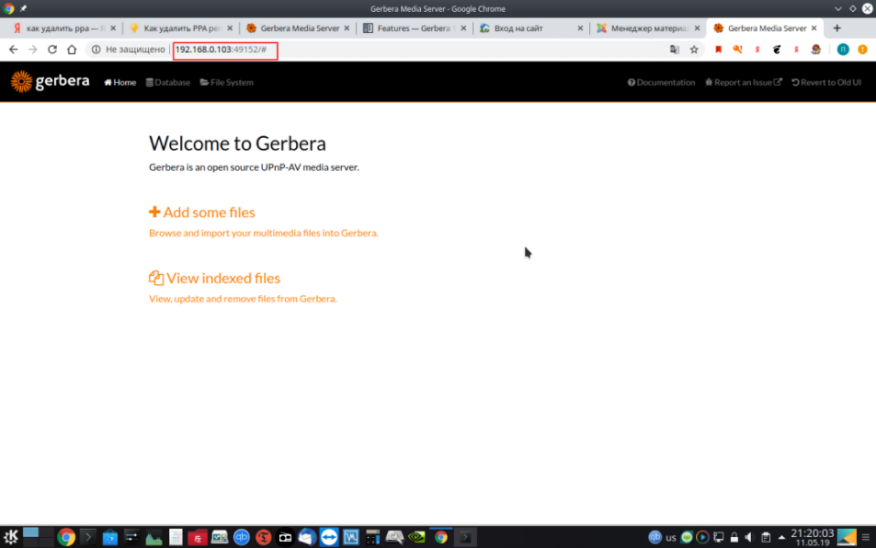This screenshot has height=548, width=876.
Task: Open the TeamViewer icon in the taskbar
Action: pyautogui.click(x=329, y=537)
